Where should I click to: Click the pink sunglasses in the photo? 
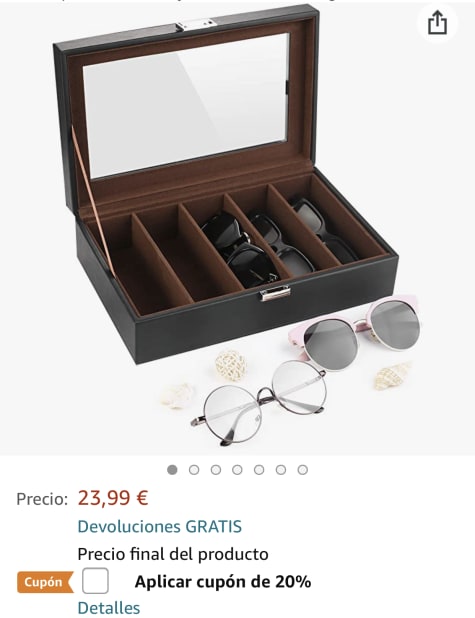tap(355, 331)
